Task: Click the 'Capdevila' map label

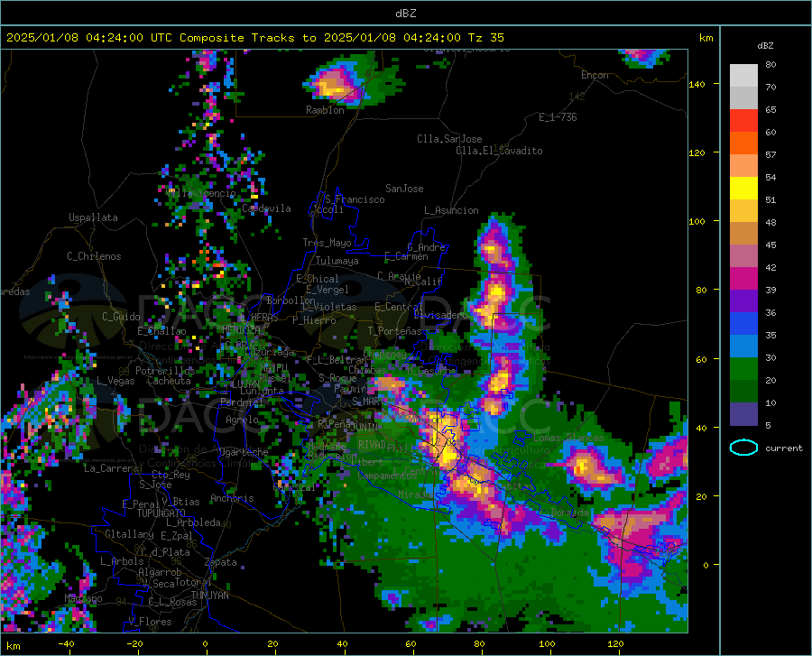Action: pyautogui.click(x=266, y=208)
